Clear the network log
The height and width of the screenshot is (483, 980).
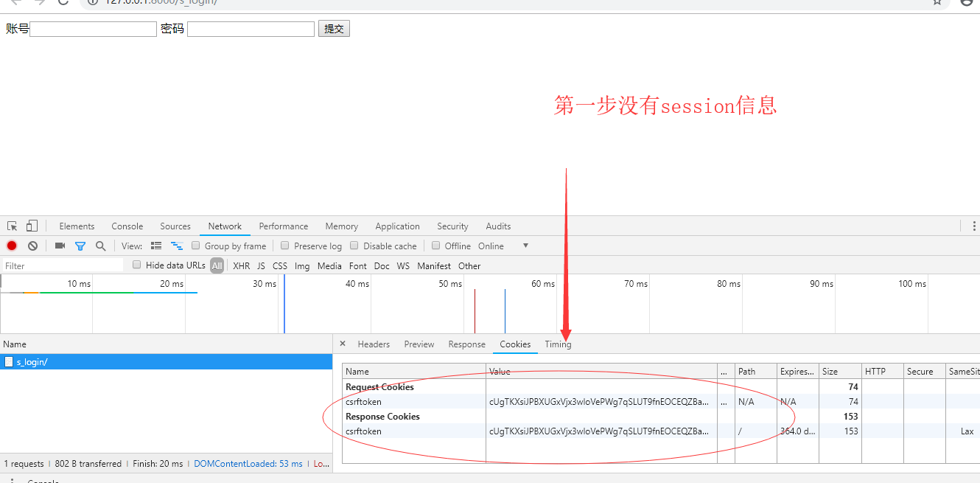click(x=32, y=246)
